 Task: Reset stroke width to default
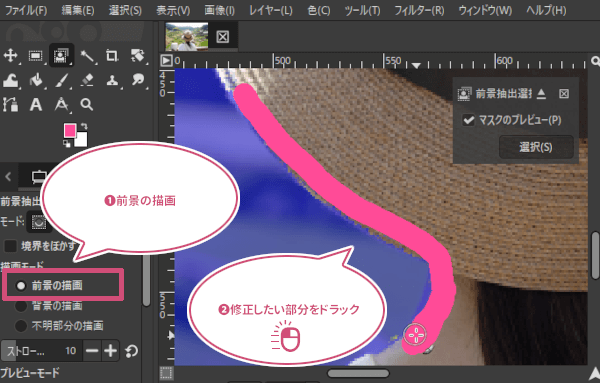131,351
